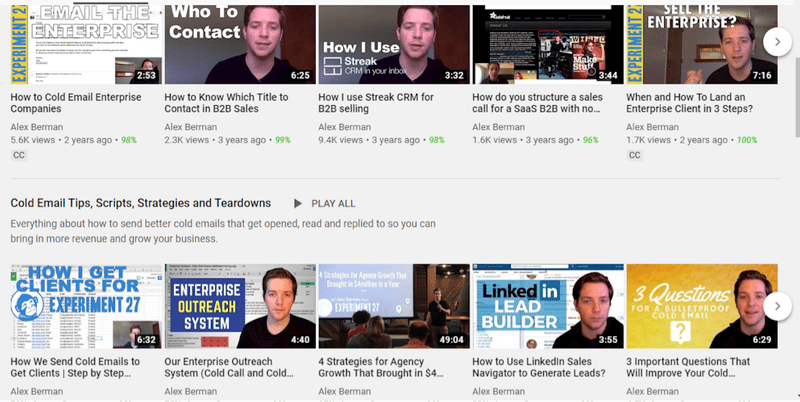Click 49:04 duration badge on agency talk

(x=452, y=339)
